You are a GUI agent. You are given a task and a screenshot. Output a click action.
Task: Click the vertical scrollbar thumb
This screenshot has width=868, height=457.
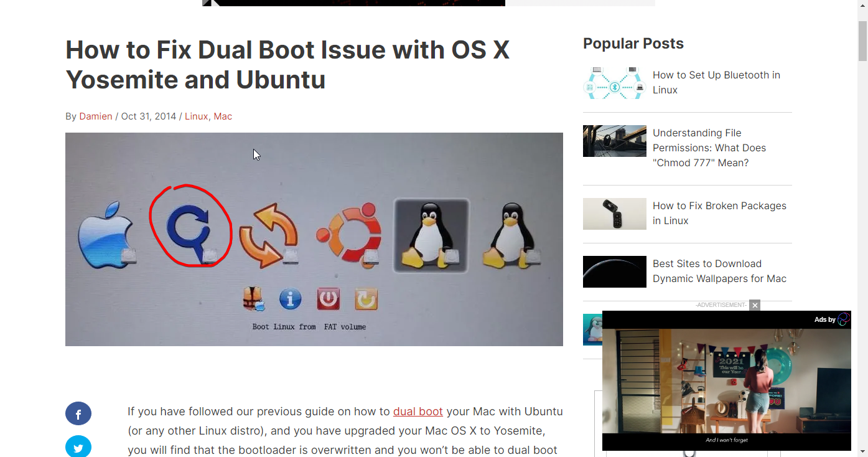pos(862,41)
